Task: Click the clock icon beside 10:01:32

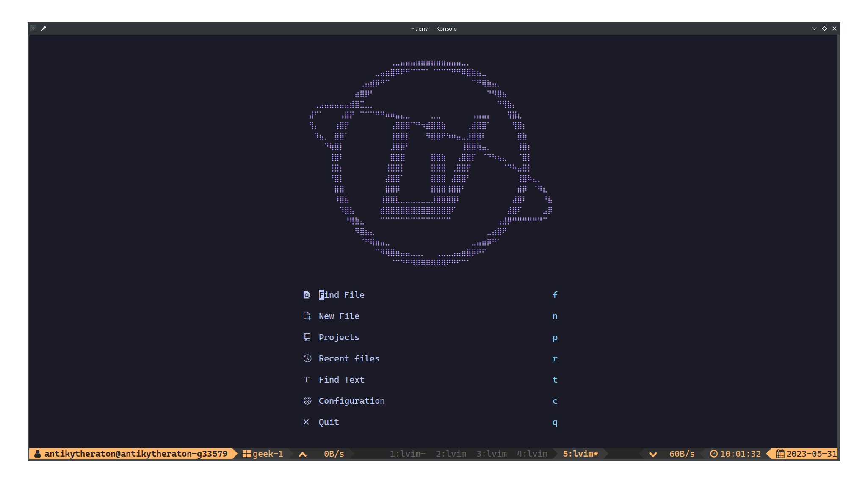Action: [x=714, y=454]
